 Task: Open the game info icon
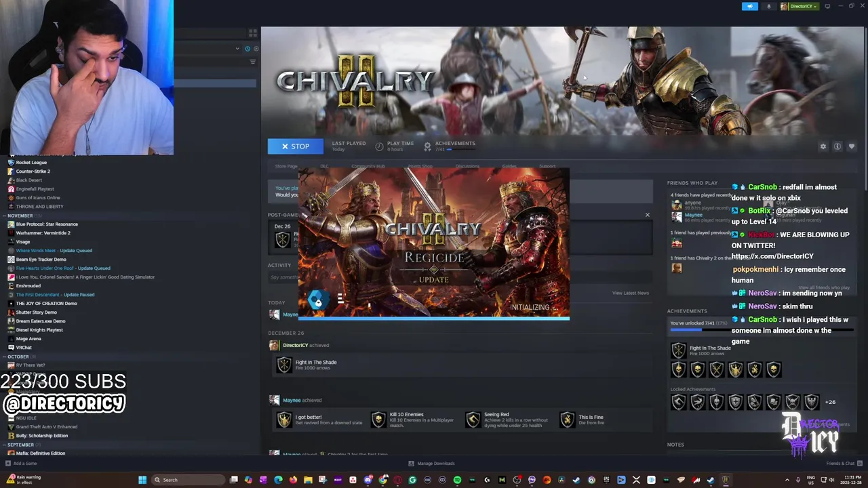click(837, 146)
